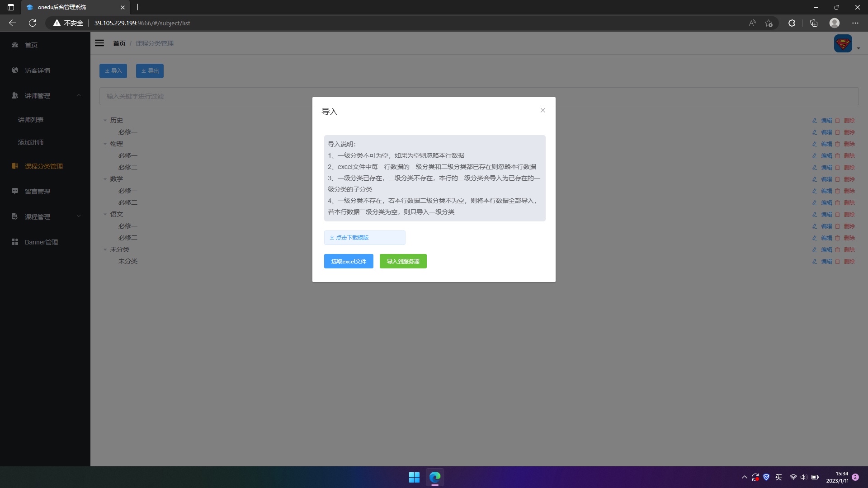
Task: Click 编辑 on the 物理 row
Action: (x=822, y=144)
